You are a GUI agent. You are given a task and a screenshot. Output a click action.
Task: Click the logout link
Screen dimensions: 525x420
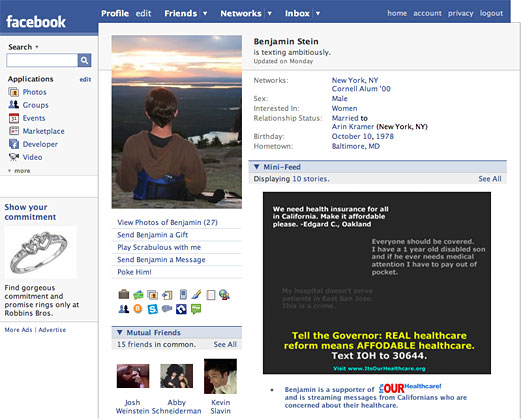click(491, 13)
